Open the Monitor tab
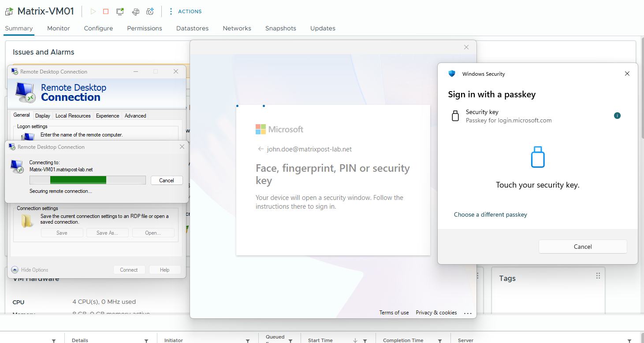644x343 pixels. coord(59,28)
